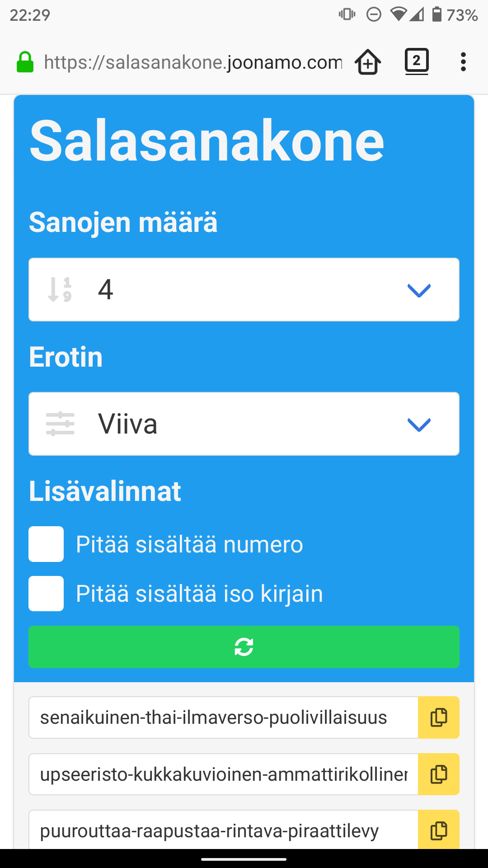This screenshot has width=488, height=868.
Task: Open the Erotin separator dropdown
Action: [x=244, y=424]
